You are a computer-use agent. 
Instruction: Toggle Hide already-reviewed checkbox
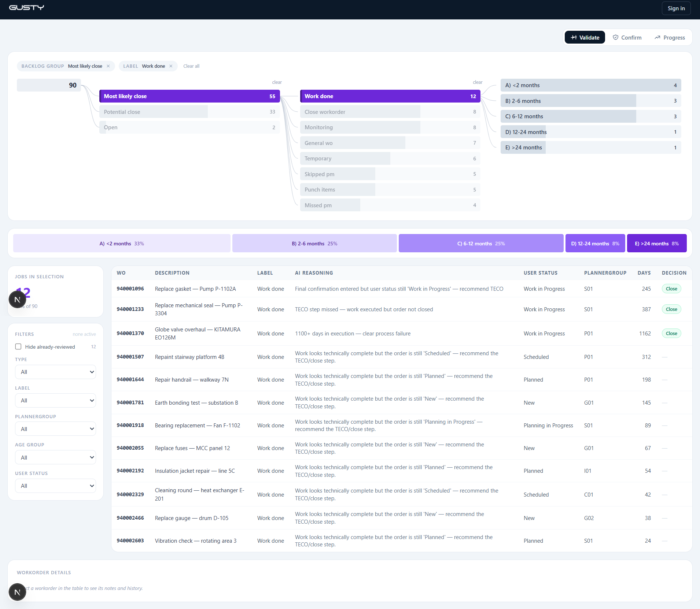click(x=18, y=346)
